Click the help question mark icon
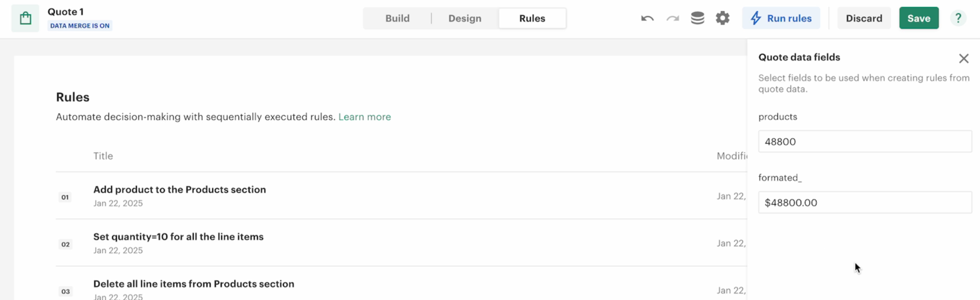Screen dimensions: 980x300 pos(958,19)
